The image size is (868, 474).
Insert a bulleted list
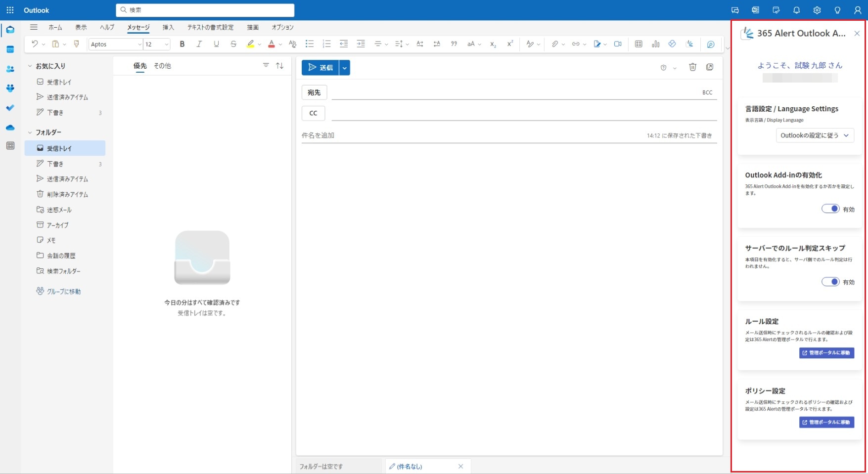tap(310, 44)
